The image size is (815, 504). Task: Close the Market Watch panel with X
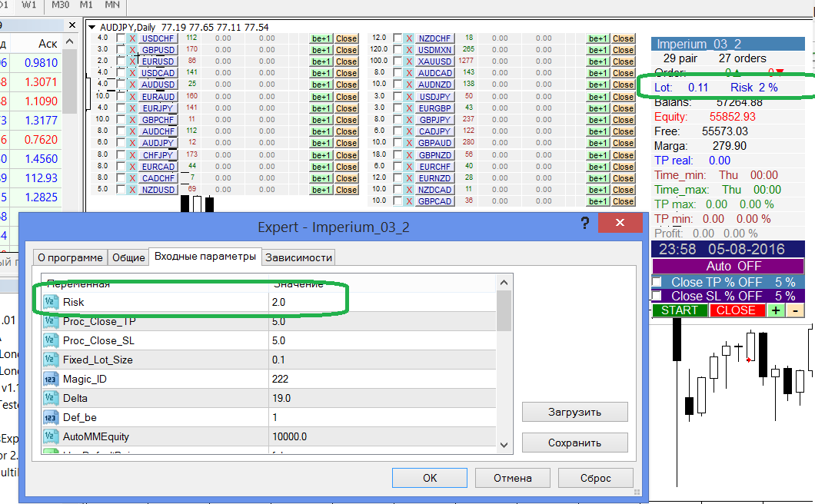[72, 25]
